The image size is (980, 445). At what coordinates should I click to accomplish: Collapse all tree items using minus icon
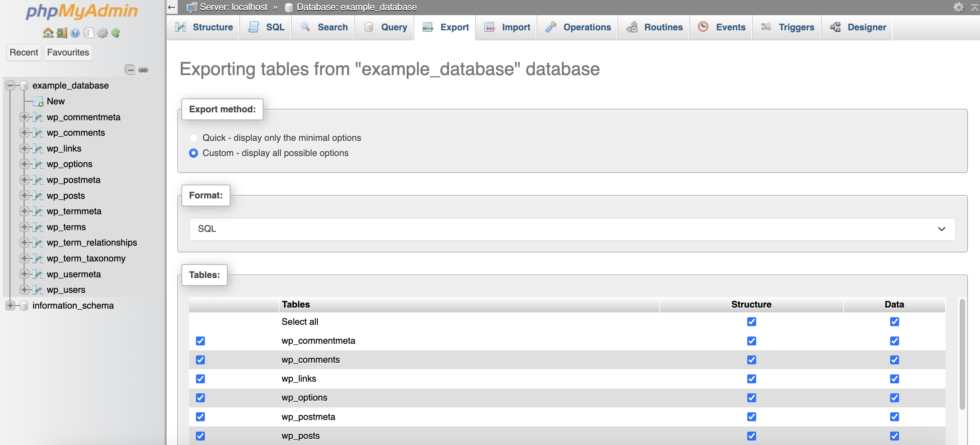130,70
